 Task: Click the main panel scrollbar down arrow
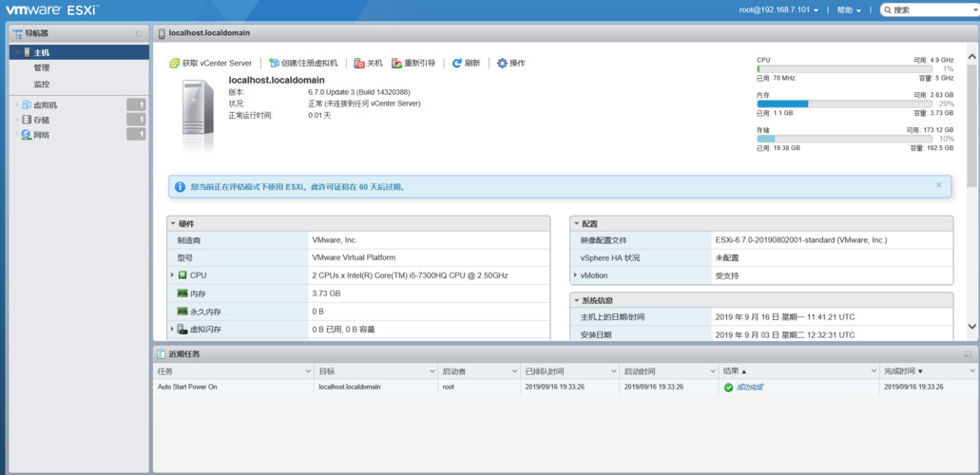[971, 326]
